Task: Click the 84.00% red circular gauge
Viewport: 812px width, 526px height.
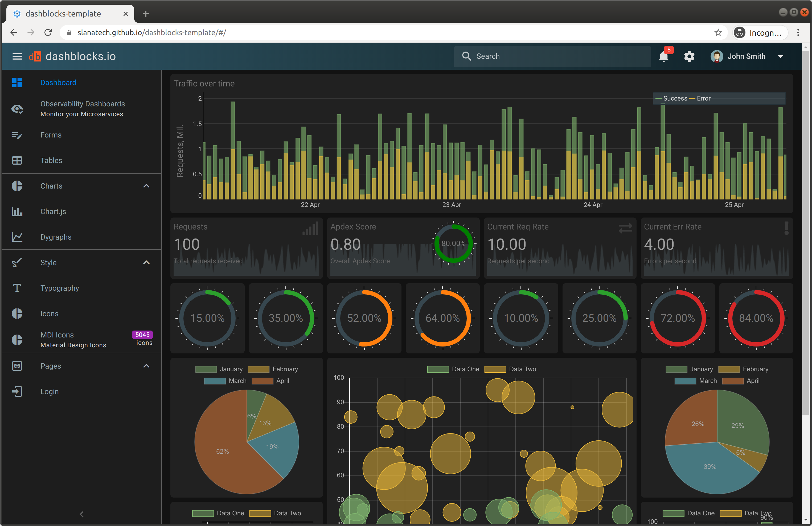Action: [x=756, y=318]
